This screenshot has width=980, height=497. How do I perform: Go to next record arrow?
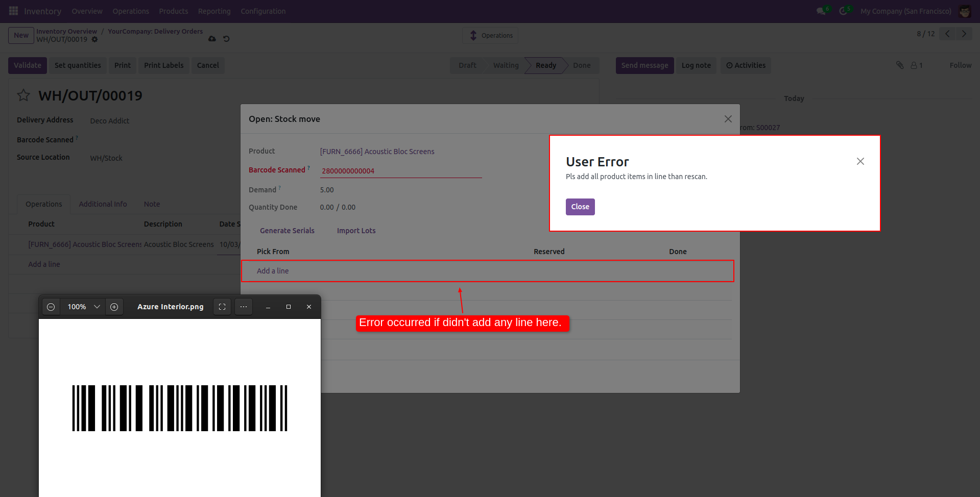coord(964,34)
